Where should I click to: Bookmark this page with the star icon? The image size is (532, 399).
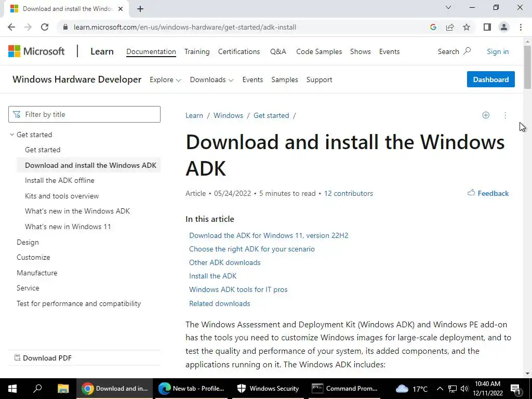pyautogui.click(x=467, y=27)
